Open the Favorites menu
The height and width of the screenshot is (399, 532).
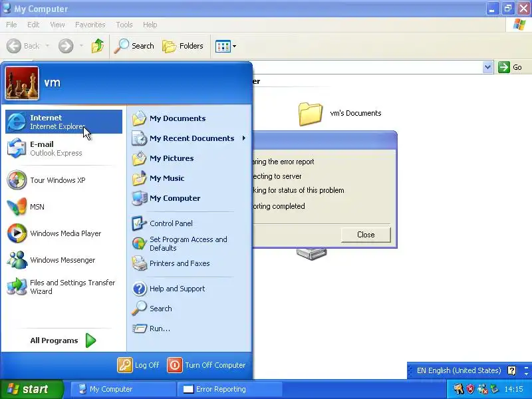coord(90,25)
